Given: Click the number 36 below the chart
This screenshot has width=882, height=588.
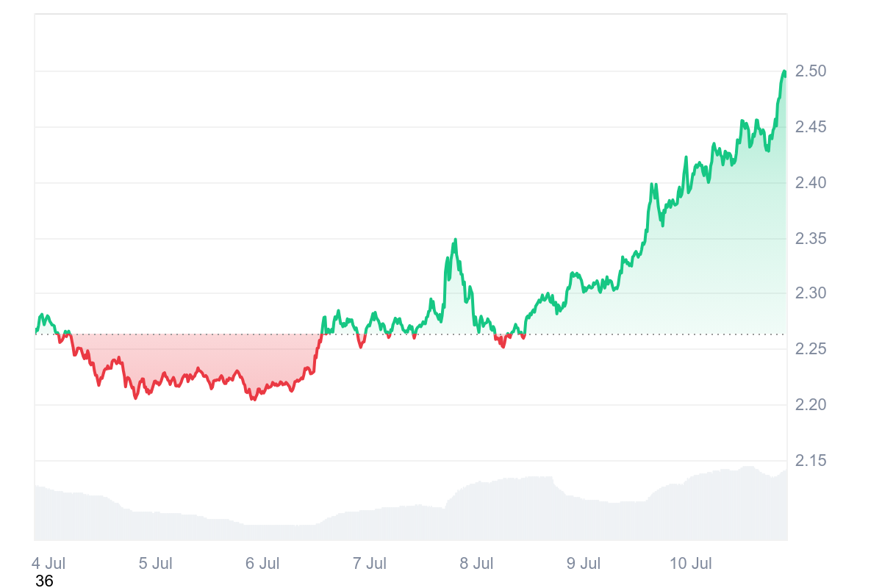Looking at the screenshot, I should pos(44,581).
